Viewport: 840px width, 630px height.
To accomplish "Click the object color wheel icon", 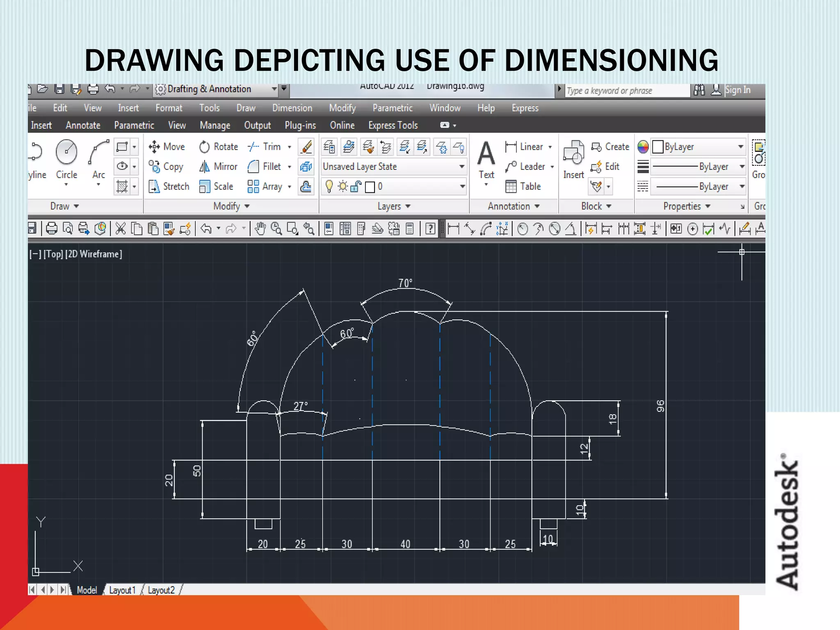I will 643,147.
